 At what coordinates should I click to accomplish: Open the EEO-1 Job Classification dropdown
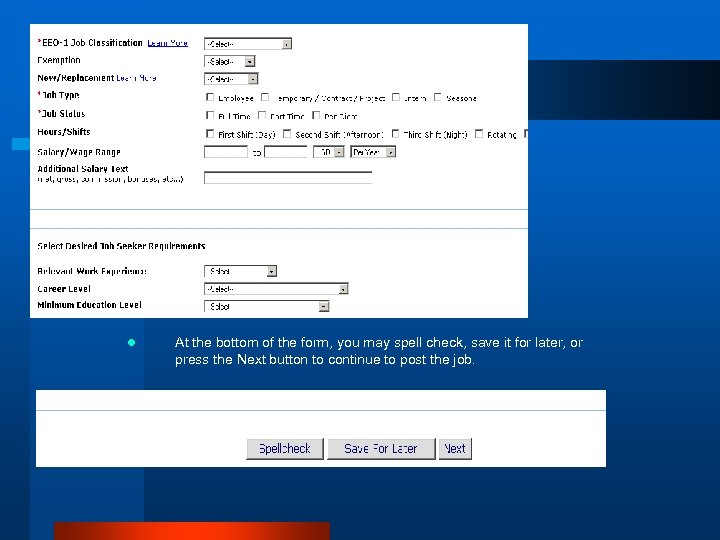click(248, 44)
